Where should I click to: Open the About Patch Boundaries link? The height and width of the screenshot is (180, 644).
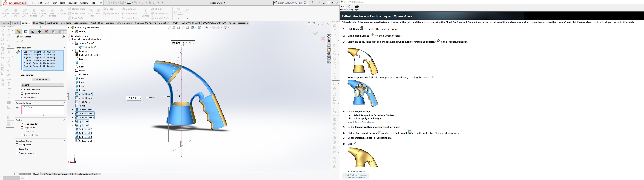361,122
